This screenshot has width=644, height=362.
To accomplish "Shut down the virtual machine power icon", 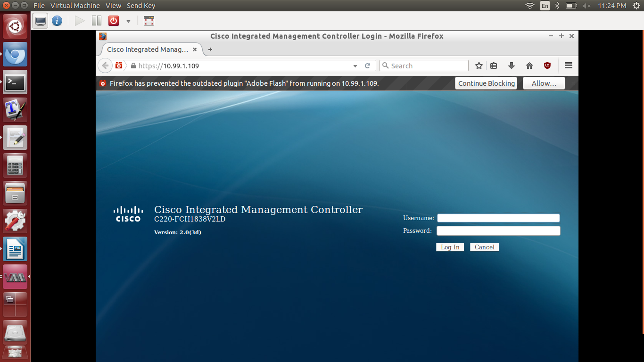I will [114, 21].
